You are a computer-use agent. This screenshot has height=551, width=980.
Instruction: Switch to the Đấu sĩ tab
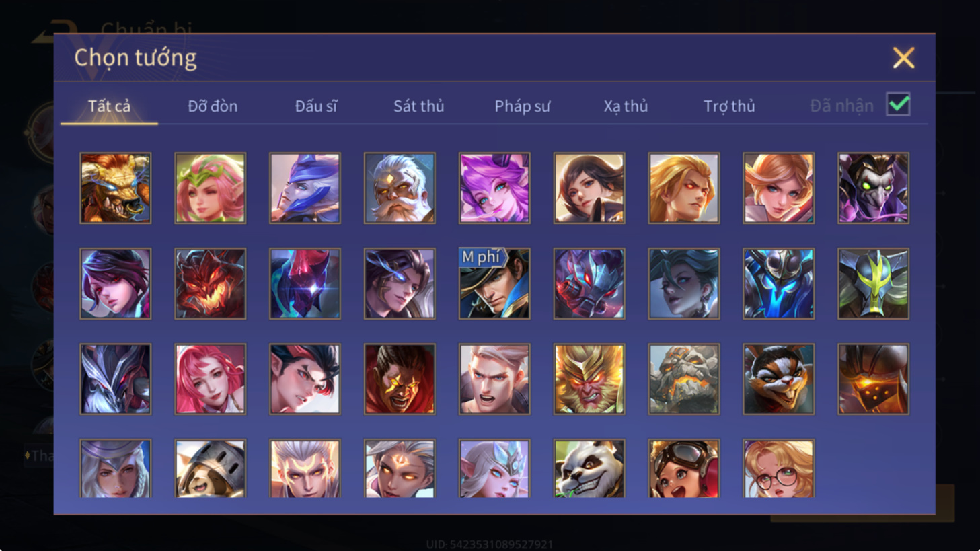click(x=315, y=106)
